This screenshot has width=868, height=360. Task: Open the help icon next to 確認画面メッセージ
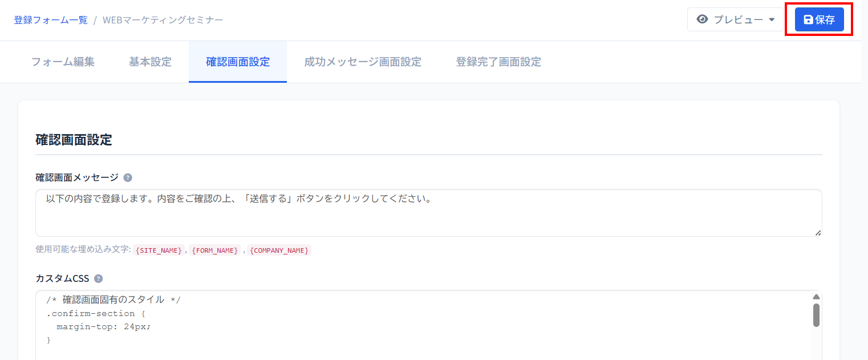point(128,177)
